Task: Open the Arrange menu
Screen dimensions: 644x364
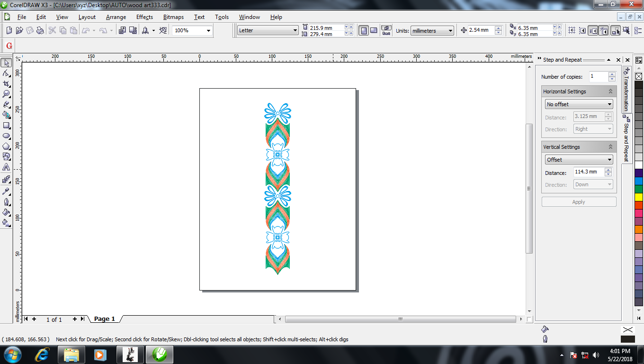Action: pyautogui.click(x=116, y=17)
